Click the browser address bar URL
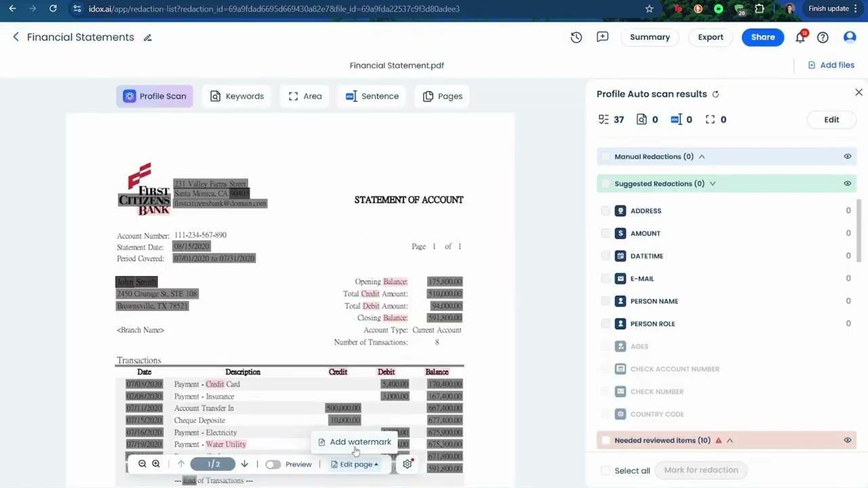The height and width of the screenshot is (488, 868). coord(274,9)
